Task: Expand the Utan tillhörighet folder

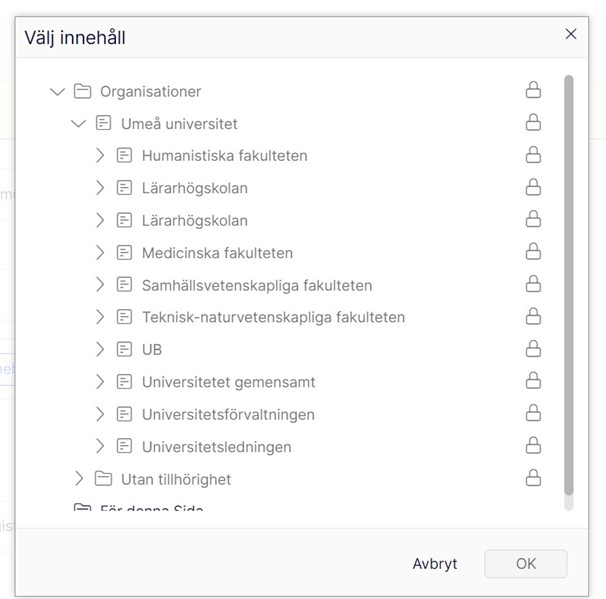Action: [x=79, y=478]
